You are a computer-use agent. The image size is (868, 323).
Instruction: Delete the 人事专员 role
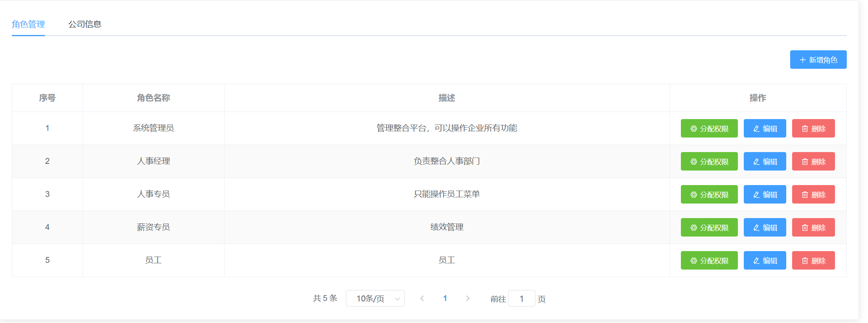point(813,195)
